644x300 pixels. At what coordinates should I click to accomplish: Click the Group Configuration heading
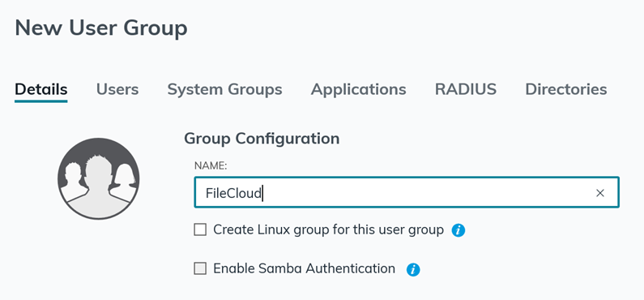click(x=262, y=139)
